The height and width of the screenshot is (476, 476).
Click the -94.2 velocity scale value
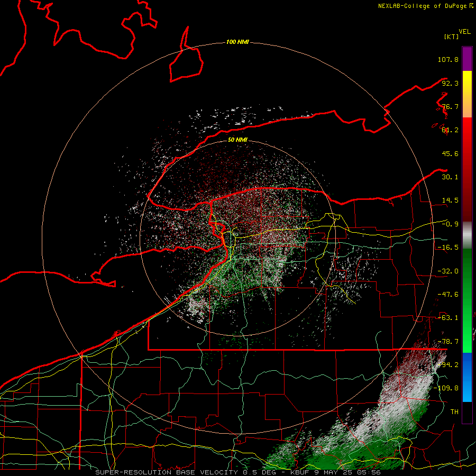(x=448, y=365)
